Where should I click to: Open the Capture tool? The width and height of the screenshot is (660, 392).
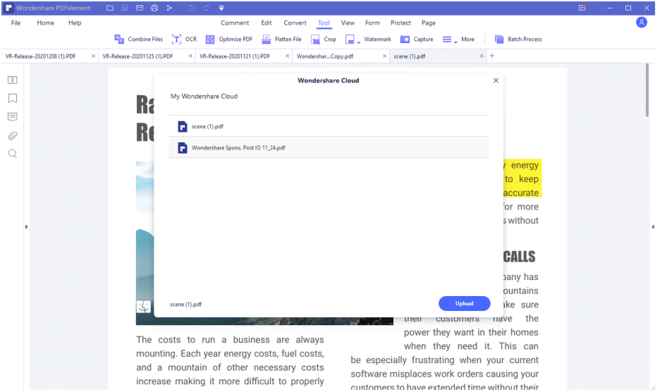[417, 39]
